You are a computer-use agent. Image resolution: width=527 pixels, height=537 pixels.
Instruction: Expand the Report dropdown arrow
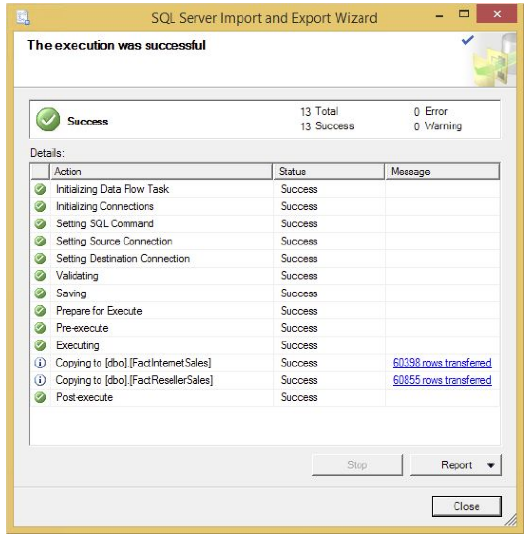(490, 465)
